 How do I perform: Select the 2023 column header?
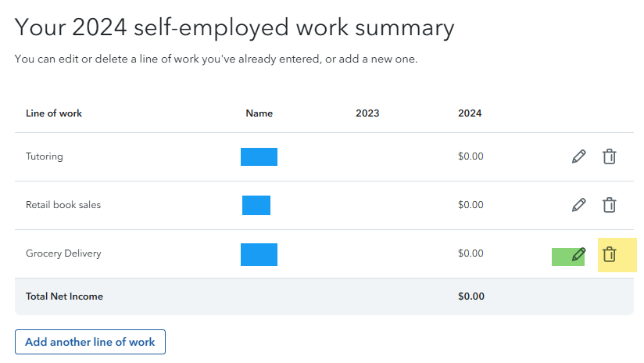(367, 113)
